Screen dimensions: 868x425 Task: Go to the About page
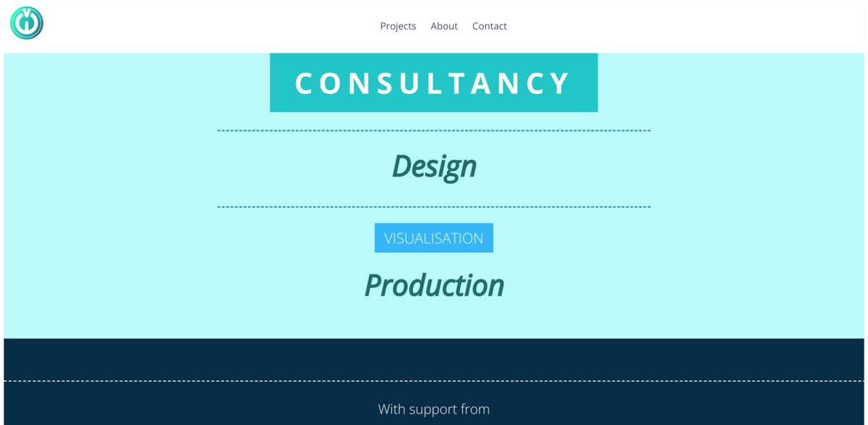(x=444, y=26)
